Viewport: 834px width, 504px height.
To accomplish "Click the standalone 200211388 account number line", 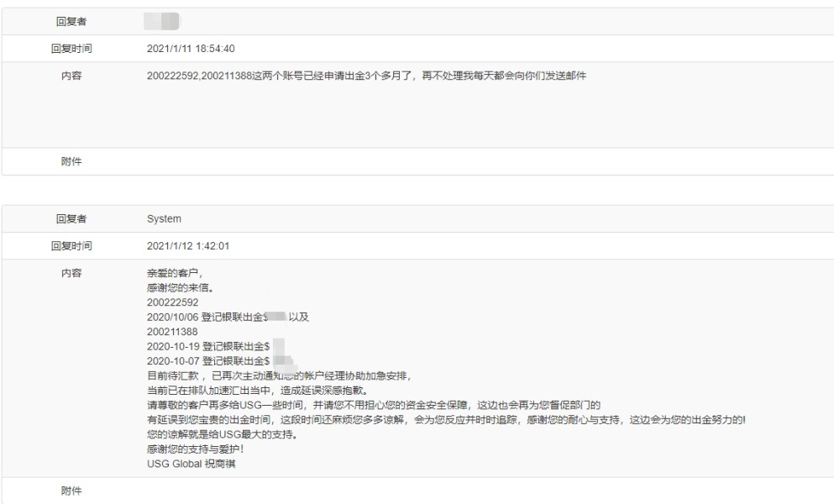I will click(x=171, y=331).
